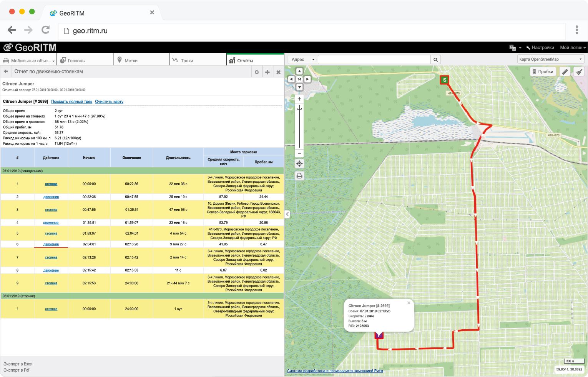Click the GeoRITM logo
The width and height of the screenshot is (588, 377).
coord(30,47)
